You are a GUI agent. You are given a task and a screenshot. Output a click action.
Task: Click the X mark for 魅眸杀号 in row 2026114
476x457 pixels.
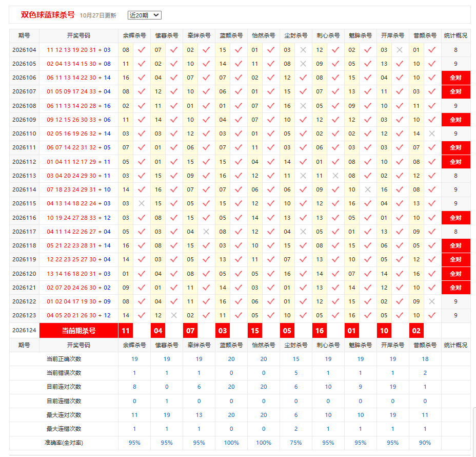[367, 189]
